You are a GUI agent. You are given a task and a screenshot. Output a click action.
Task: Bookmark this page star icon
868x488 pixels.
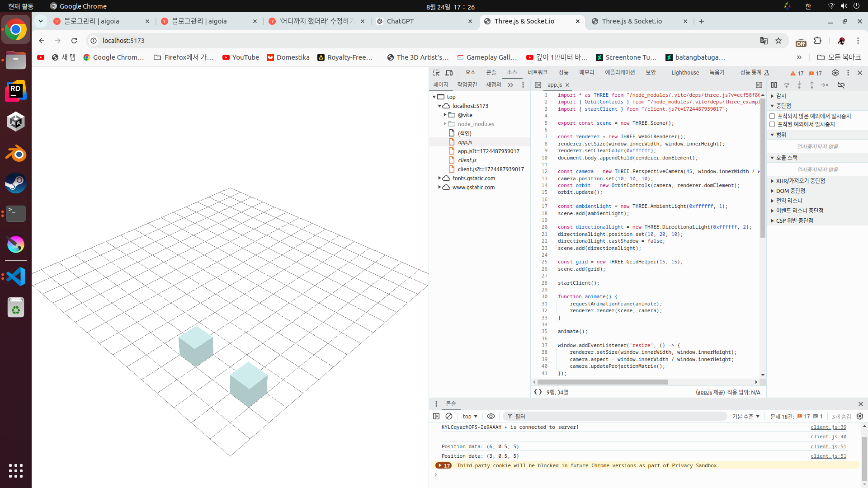pyautogui.click(x=778, y=41)
